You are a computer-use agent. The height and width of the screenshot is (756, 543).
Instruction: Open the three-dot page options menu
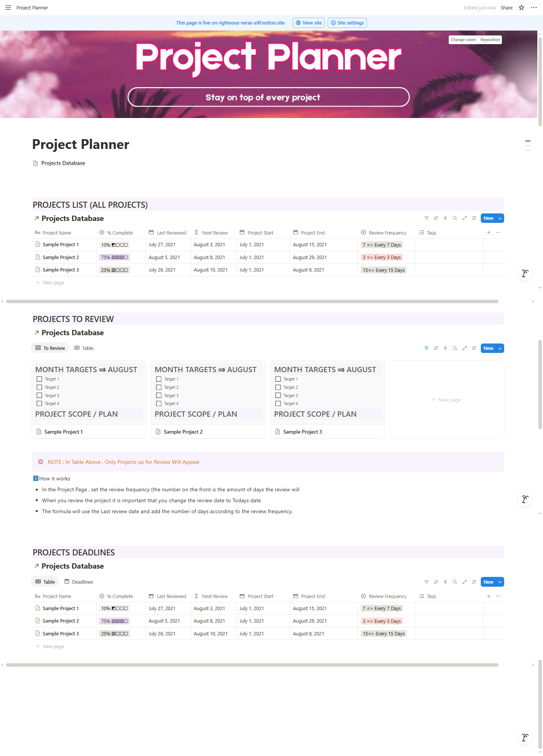click(x=534, y=8)
